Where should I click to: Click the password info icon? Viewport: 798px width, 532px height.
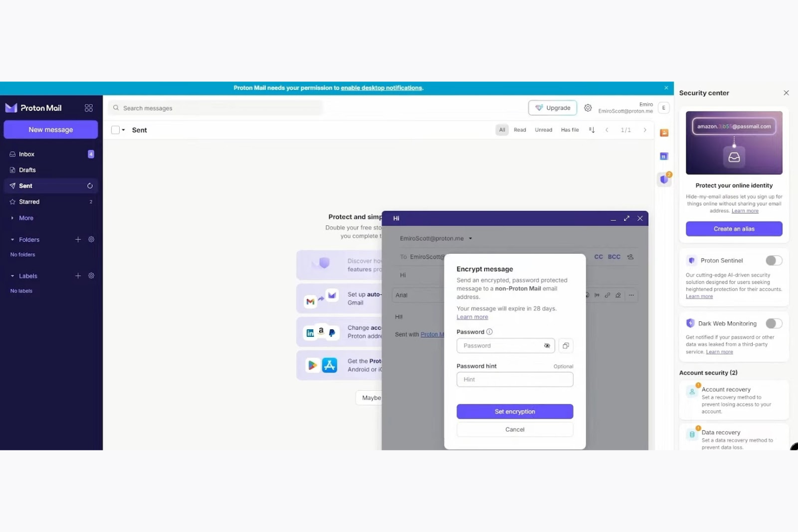pos(490,332)
